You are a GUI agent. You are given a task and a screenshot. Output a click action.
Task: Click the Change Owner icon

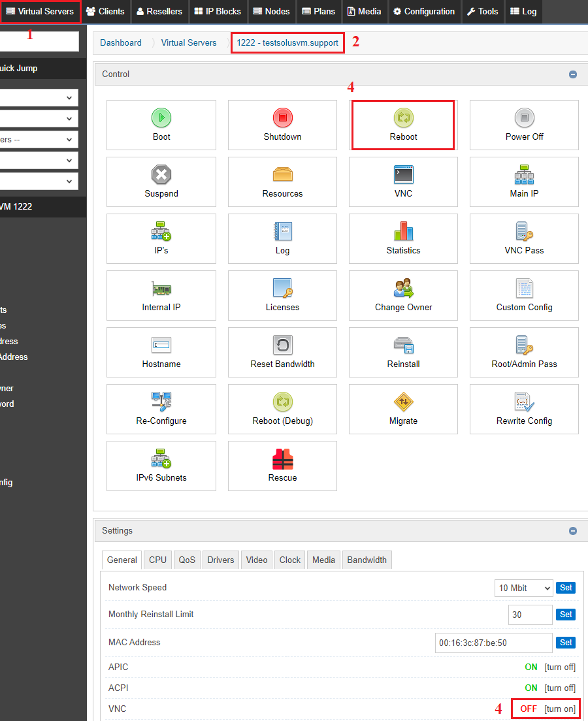point(403,288)
